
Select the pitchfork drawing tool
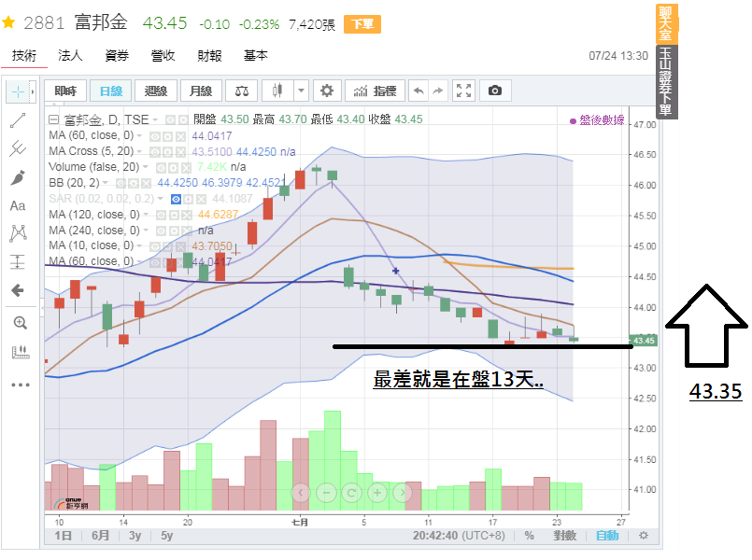tap(18, 148)
